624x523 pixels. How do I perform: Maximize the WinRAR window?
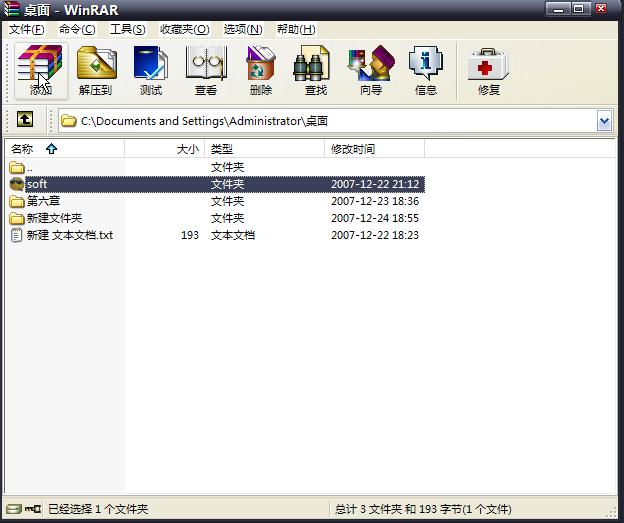[579, 9]
